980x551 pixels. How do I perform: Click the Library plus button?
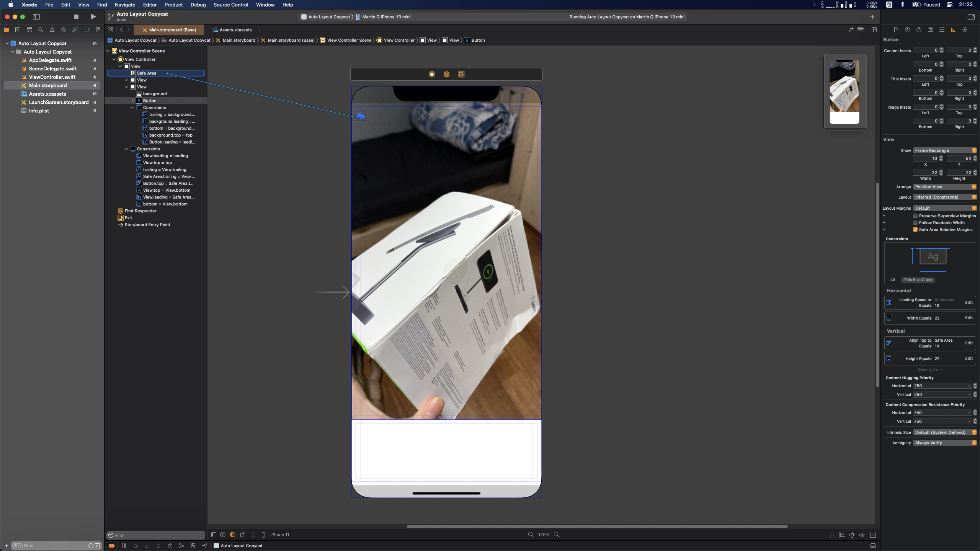(872, 17)
